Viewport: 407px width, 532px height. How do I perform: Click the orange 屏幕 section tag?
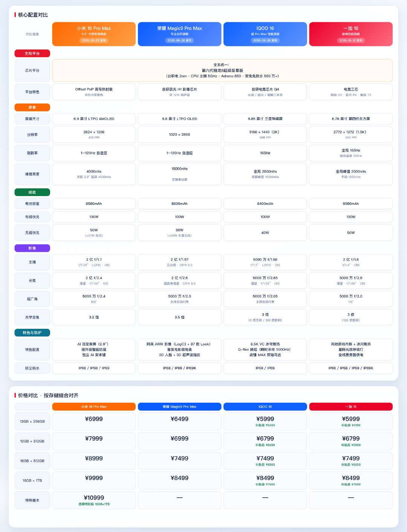[32, 107]
